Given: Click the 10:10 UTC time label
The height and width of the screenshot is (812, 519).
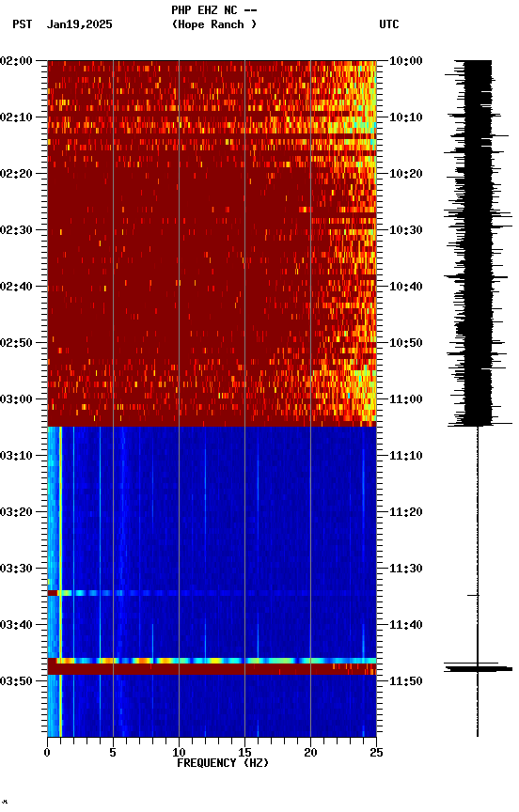Looking at the screenshot, I should click(406, 117).
